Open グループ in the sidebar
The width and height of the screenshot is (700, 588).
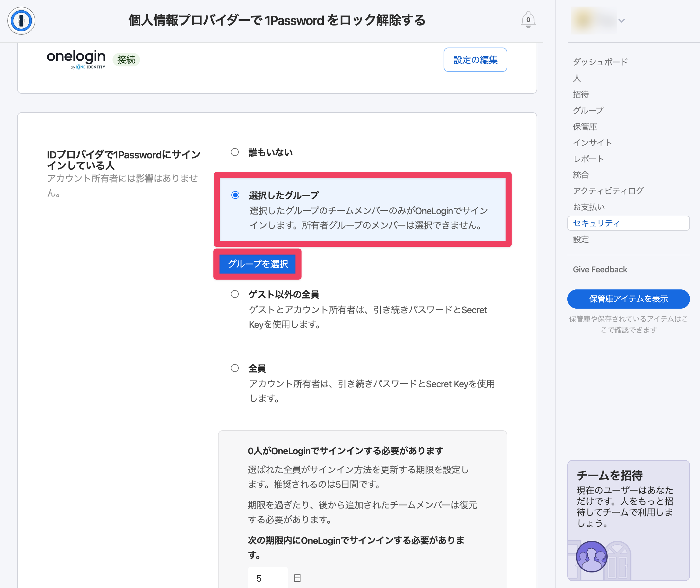click(588, 110)
